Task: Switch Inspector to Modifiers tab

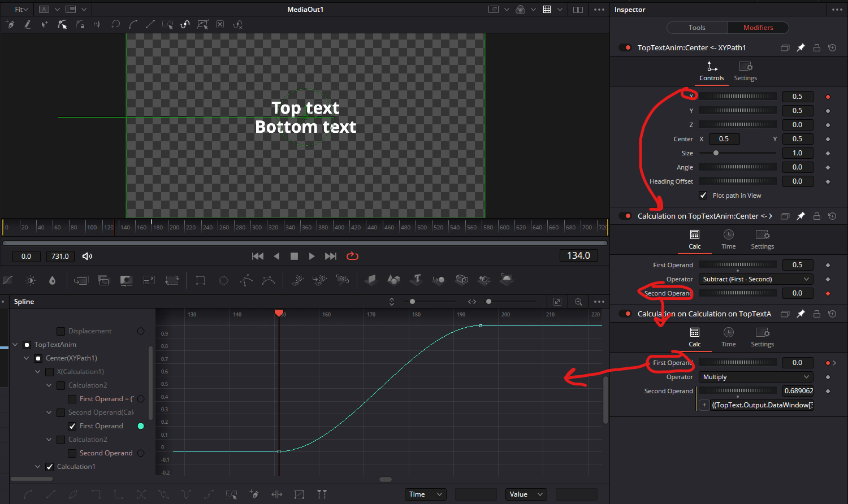Action: point(758,28)
